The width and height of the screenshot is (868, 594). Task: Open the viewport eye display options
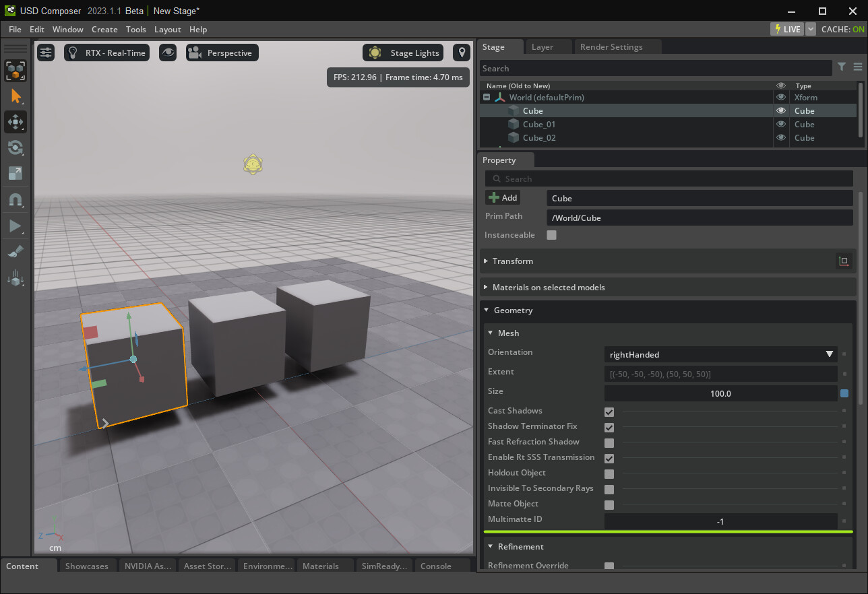[x=168, y=53]
